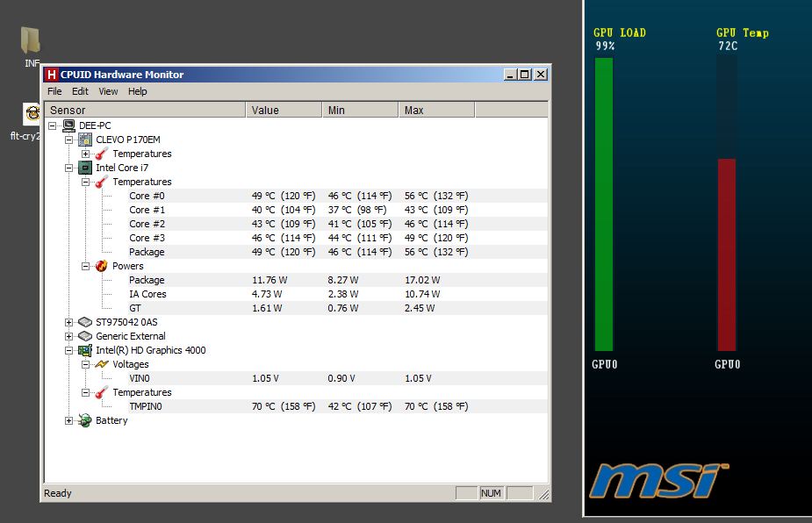Image resolution: width=812 pixels, height=523 pixels.
Task: Open the File menu
Action: (x=54, y=91)
